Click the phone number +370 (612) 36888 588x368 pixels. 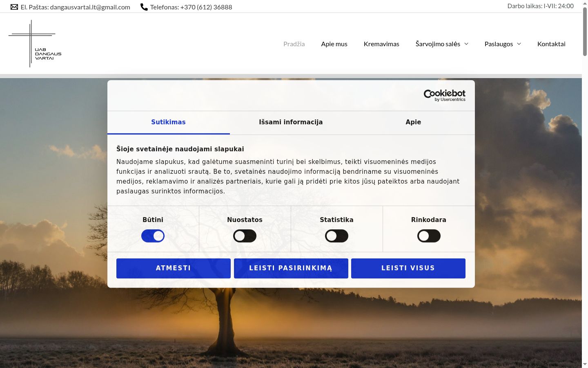click(x=206, y=7)
